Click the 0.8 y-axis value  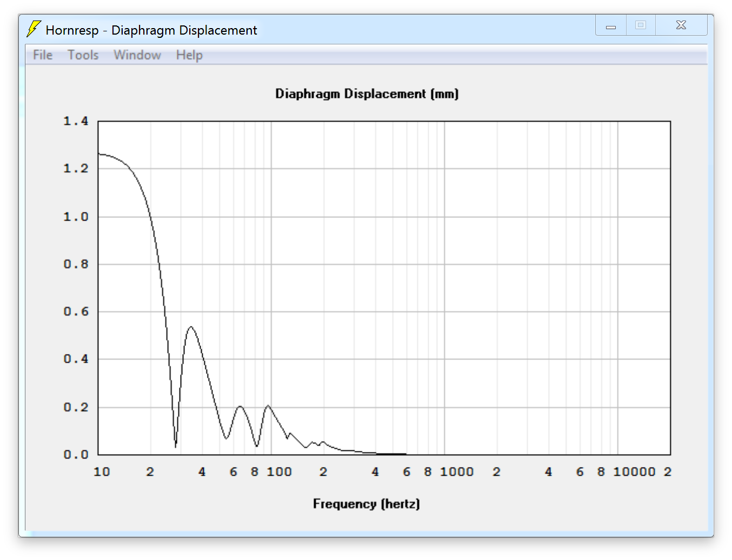pyautogui.click(x=76, y=264)
